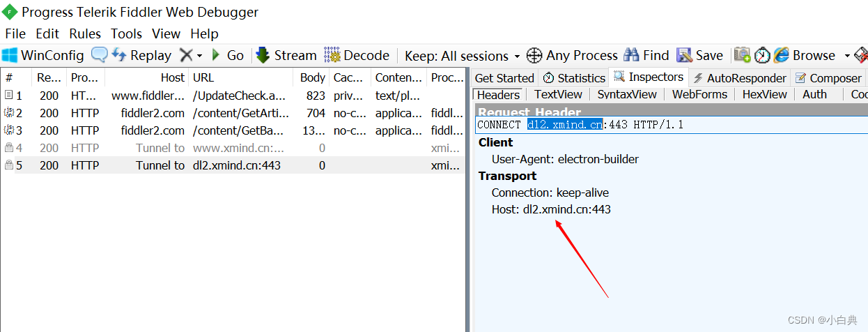Click session 1 document icon
Image resolution: width=868 pixels, height=332 pixels.
click(x=9, y=95)
